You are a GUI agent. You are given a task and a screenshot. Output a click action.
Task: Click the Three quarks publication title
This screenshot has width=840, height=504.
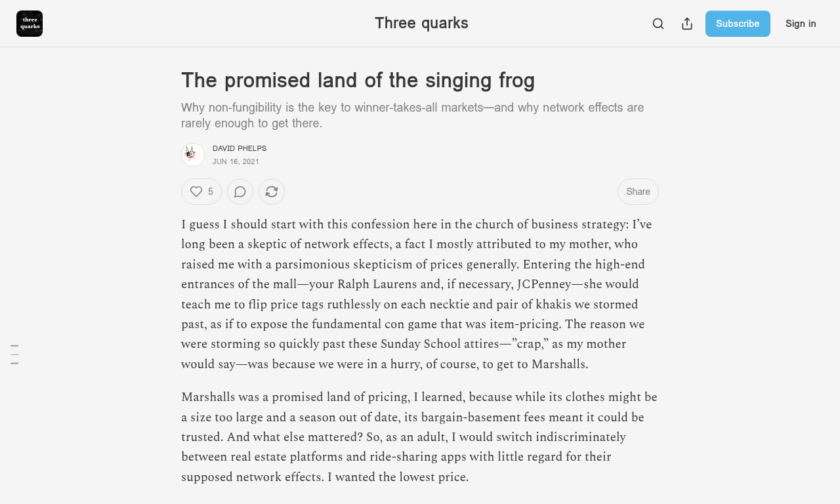(421, 23)
